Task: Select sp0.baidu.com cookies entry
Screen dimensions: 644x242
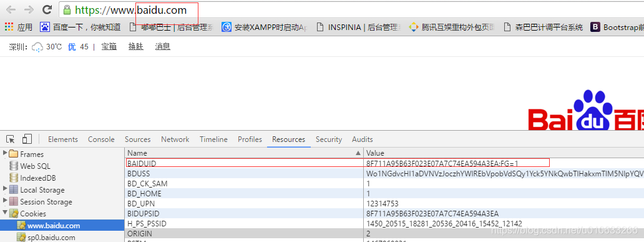Action: tap(51, 238)
